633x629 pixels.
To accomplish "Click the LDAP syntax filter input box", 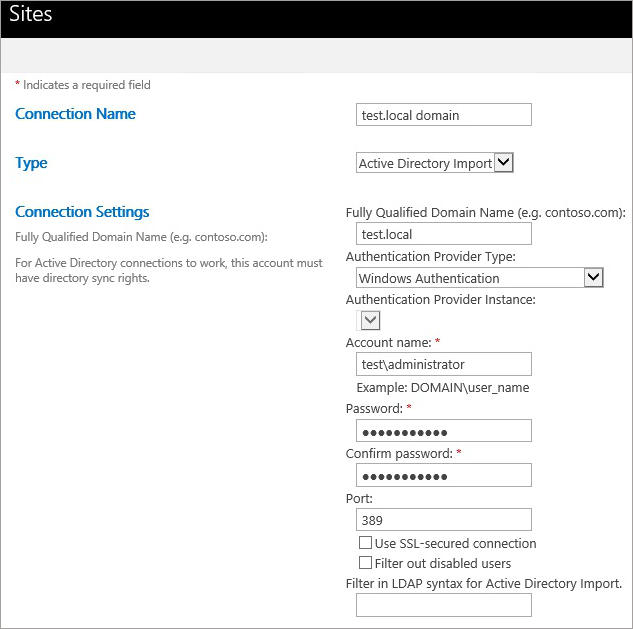I will point(444,605).
